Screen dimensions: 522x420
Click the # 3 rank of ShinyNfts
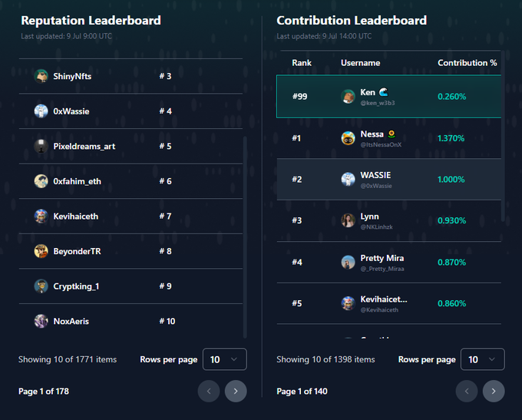click(165, 76)
